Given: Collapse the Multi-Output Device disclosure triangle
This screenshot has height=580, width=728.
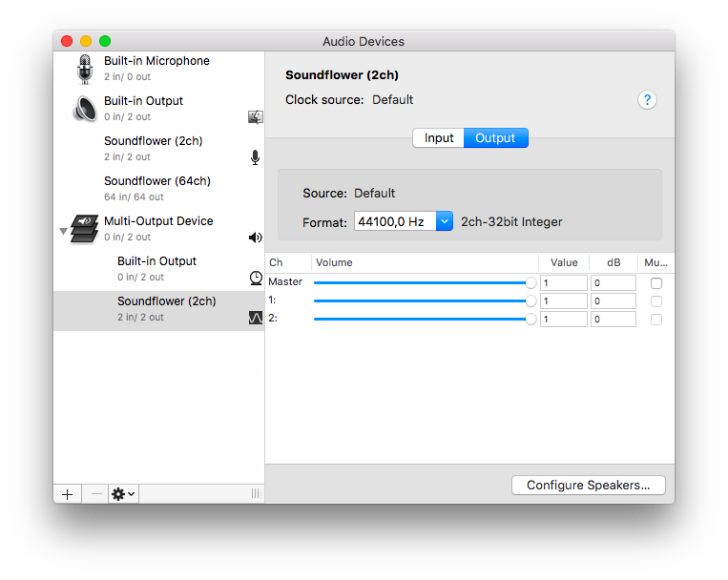Looking at the screenshot, I should [x=63, y=231].
